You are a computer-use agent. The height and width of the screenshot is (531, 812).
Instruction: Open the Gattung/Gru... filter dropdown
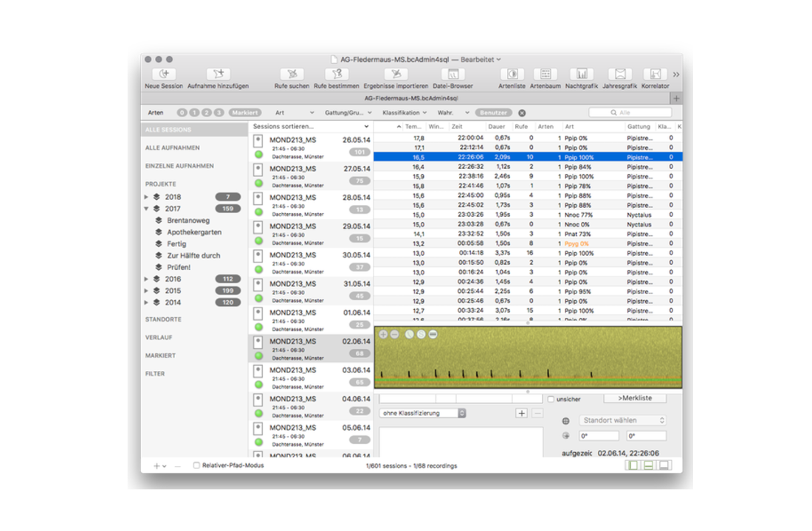pyautogui.click(x=348, y=113)
